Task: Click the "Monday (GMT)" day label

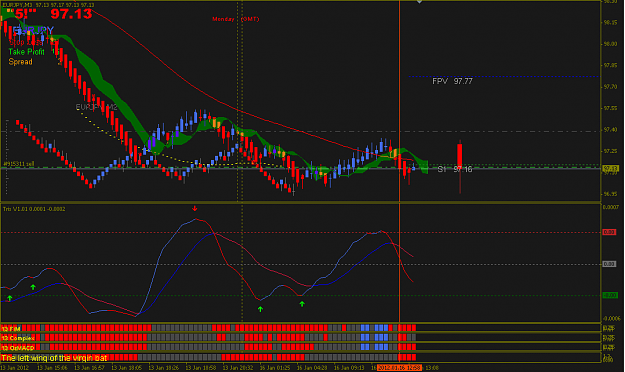Action: coord(236,19)
